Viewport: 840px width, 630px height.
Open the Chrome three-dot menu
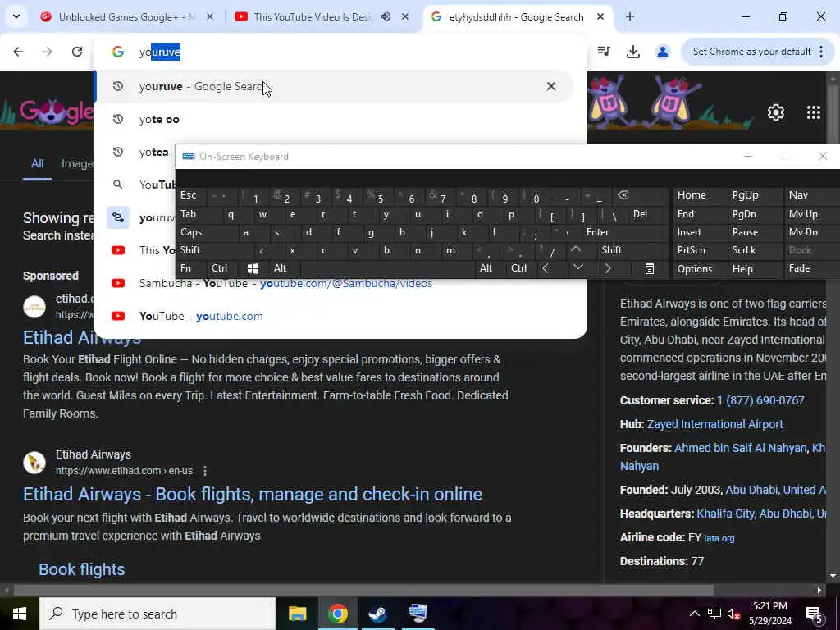coord(821,52)
